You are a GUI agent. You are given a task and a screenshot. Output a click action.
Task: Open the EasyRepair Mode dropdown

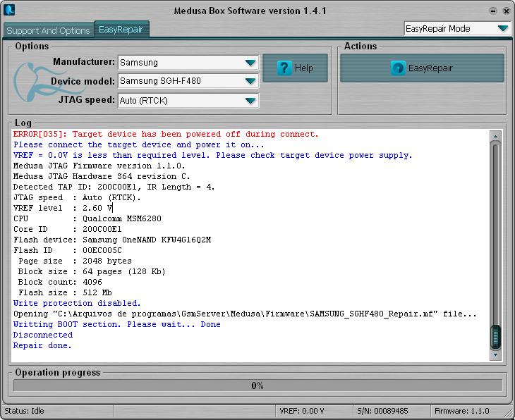point(458,29)
